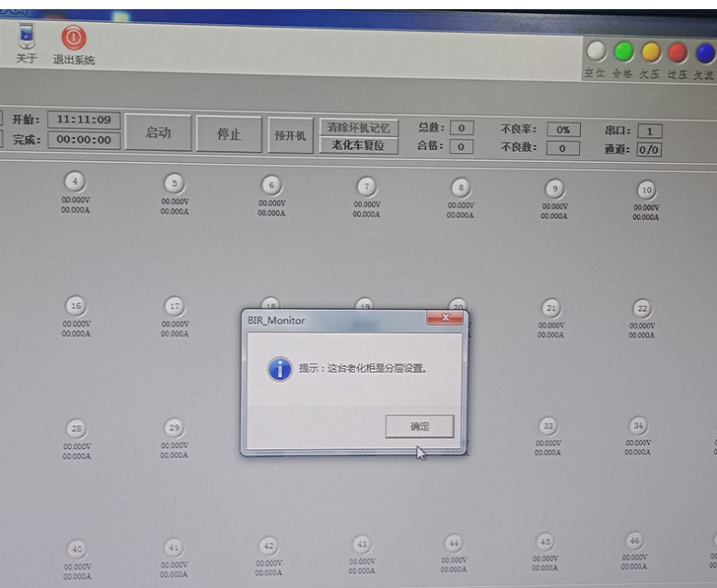Viewport: 717px width, 588px height.
Task: Click 老化车复位 button
Action: [359, 145]
